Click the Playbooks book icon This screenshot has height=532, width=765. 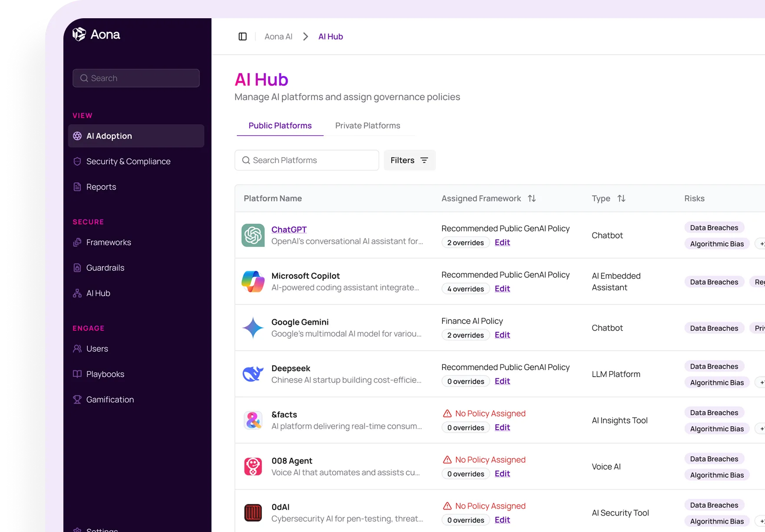coord(77,374)
